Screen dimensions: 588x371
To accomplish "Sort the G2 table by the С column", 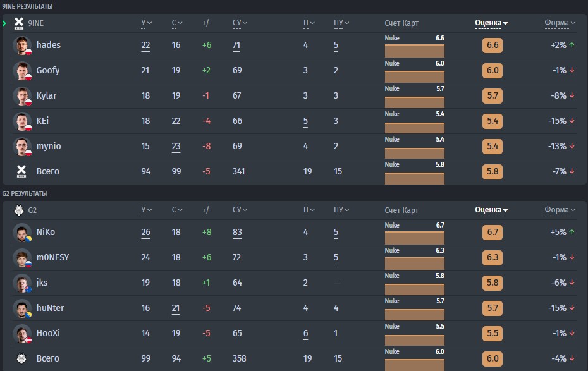I will 177,210.
